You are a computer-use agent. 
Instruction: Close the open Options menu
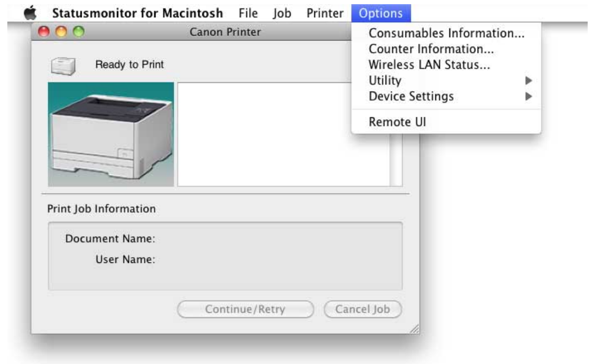(381, 13)
